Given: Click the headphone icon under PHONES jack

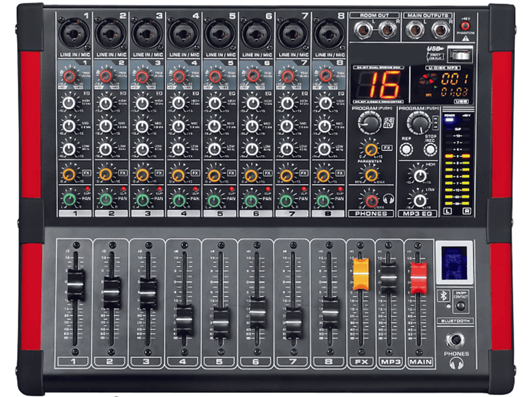Looking at the screenshot, I should [456, 364].
